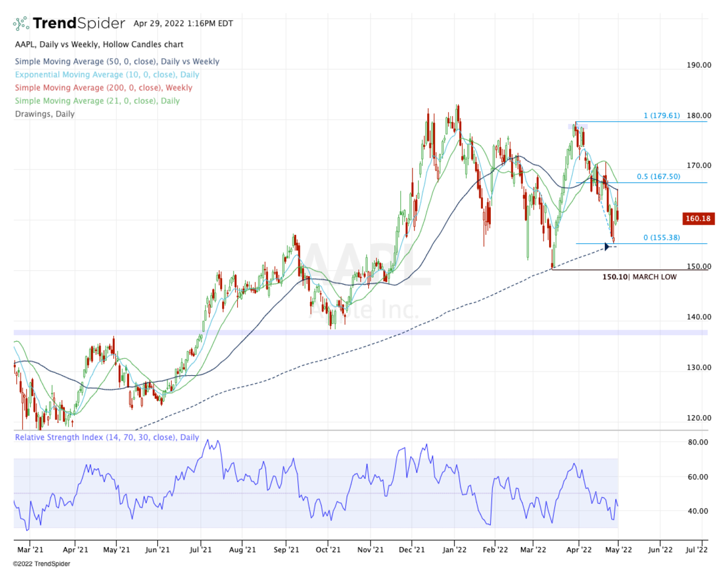
Task: Click the Jun '21 date axis label
Action: point(158,550)
